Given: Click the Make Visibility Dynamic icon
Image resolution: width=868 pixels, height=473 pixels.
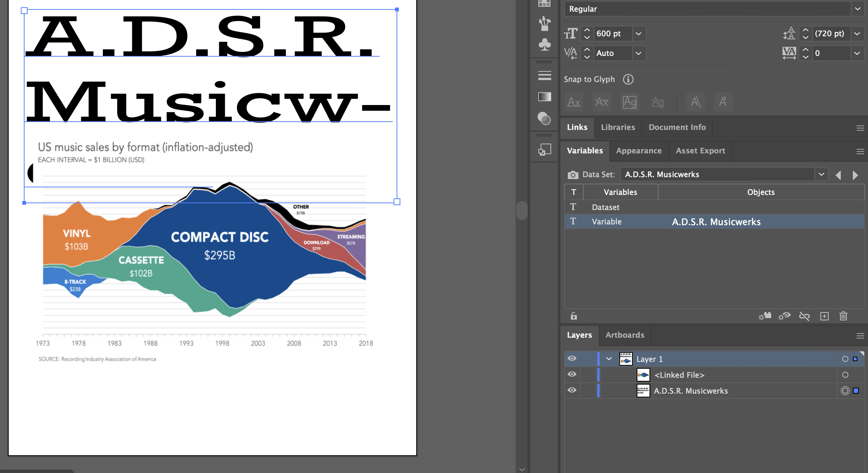Looking at the screenshot, I should pyautogui.click(x=784, y=316).
